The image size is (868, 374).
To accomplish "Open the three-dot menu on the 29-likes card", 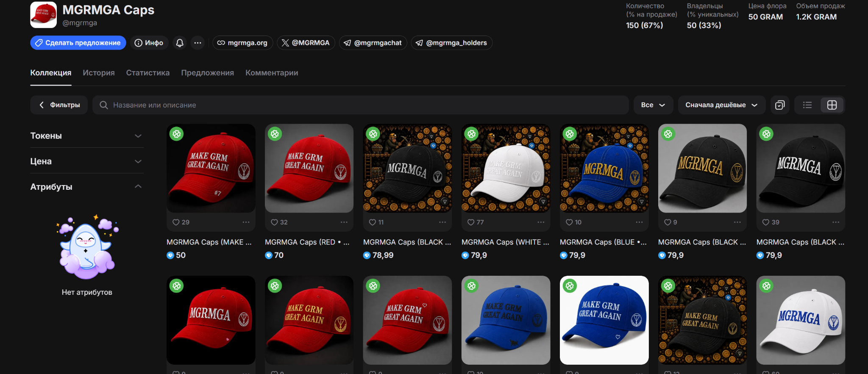I will [x=246, y=222].
